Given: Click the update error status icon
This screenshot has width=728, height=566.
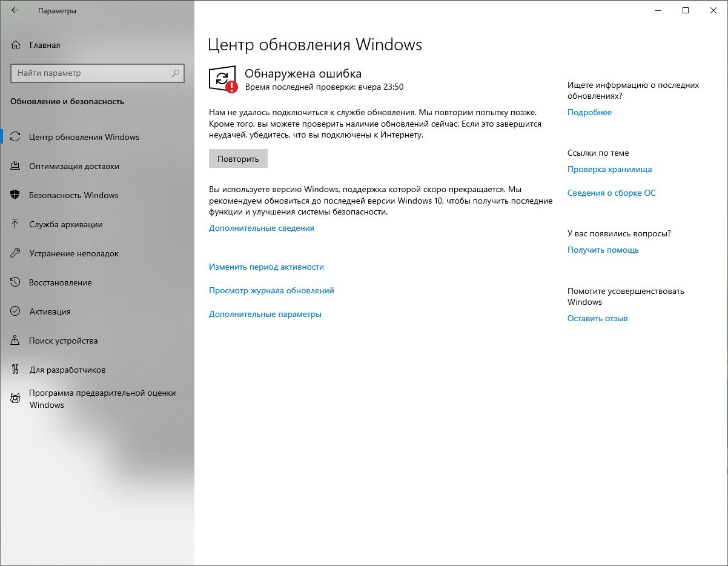Looking at the screenshot, I should [223, 79].
